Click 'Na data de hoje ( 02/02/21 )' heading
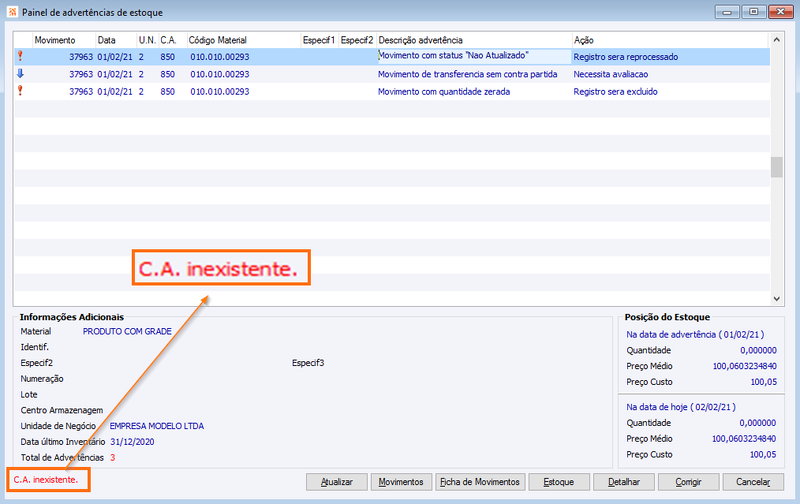 point(681,407)
